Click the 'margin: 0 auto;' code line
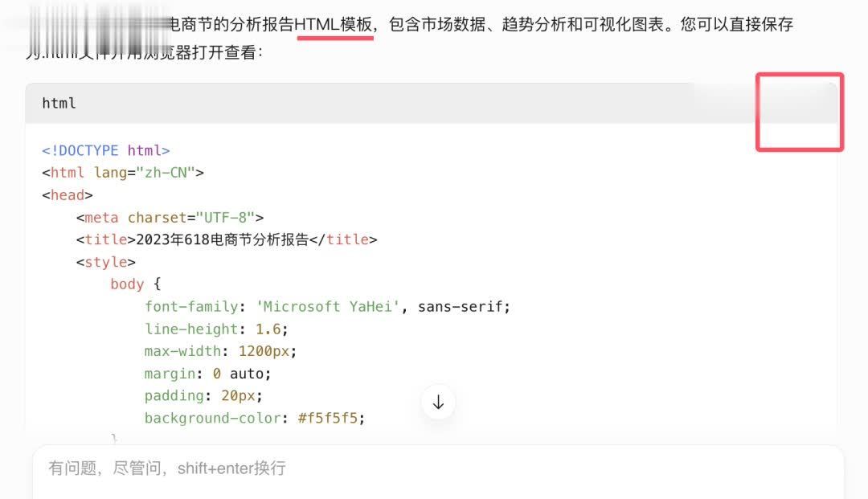The height and width of the screenshot is (499, 868). point(208,374)
